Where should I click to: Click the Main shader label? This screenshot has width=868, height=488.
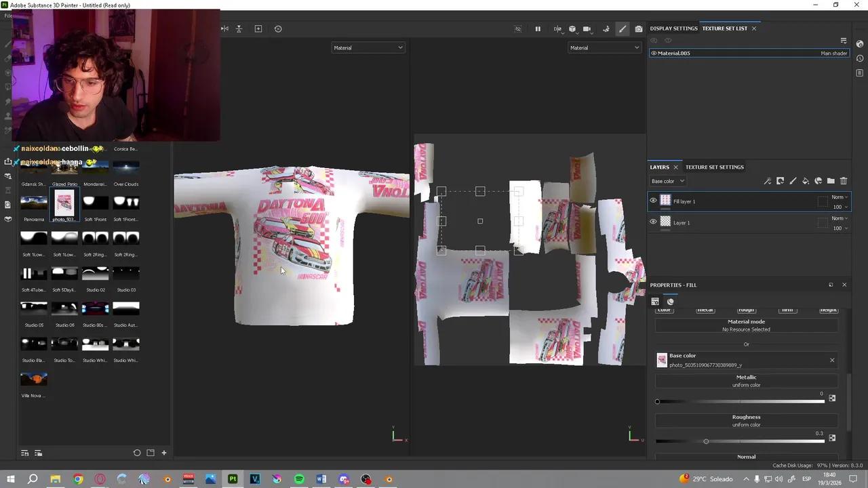(833, 53)
